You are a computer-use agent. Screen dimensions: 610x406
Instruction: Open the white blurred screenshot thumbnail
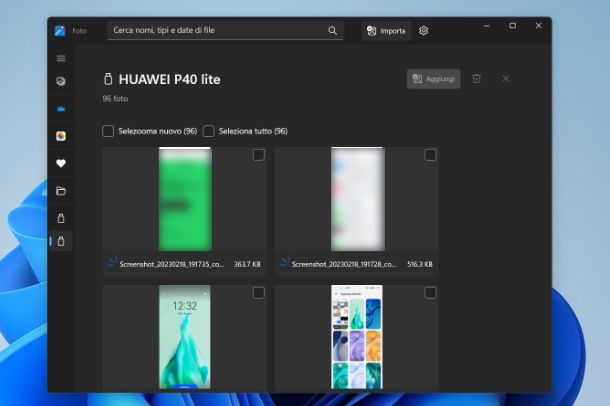(x=358, y=199)
